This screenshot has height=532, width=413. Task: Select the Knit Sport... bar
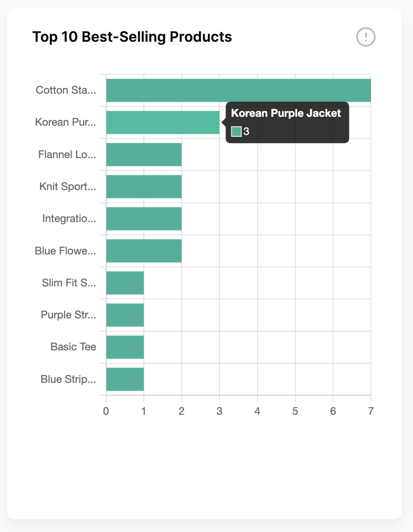click(144, 187)
